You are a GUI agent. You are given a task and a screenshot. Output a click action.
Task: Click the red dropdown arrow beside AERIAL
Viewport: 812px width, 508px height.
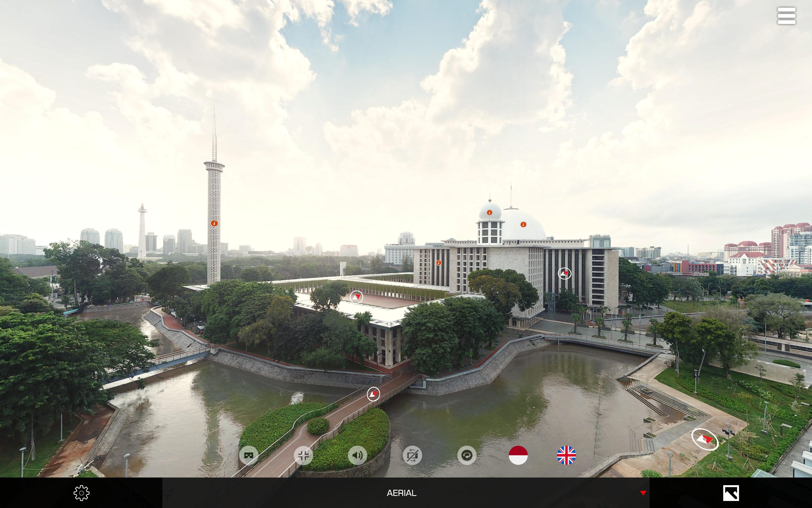(x=643, y=493)
